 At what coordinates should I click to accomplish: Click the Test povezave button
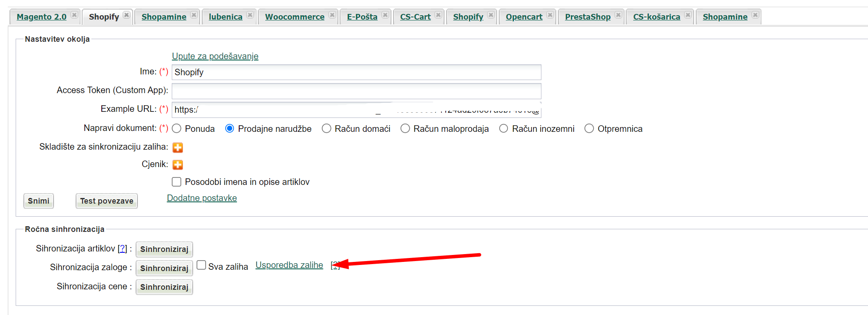pos(107,201)
